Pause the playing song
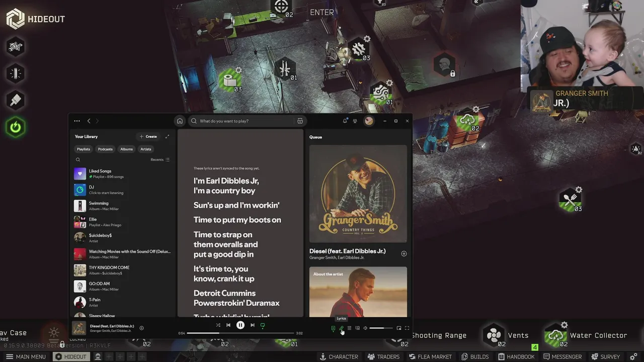The height and width of the screenshot is (362, 644). tap(240, 325)
